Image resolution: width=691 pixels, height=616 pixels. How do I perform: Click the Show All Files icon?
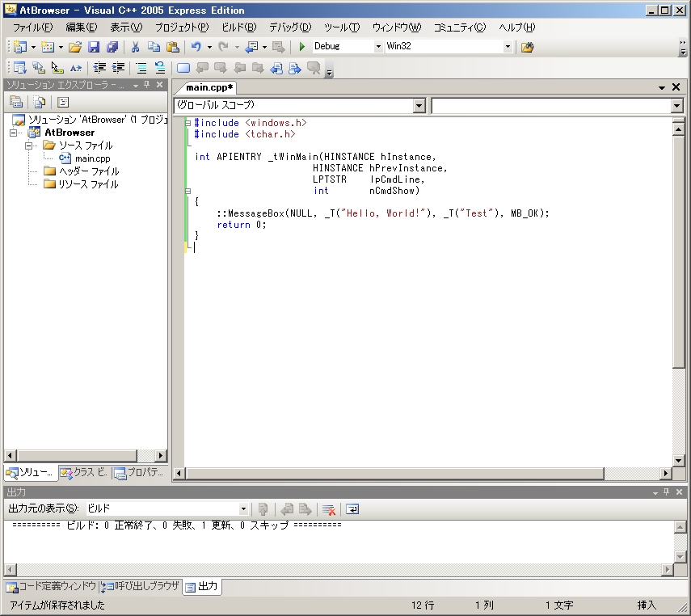(x=40, y=103)
